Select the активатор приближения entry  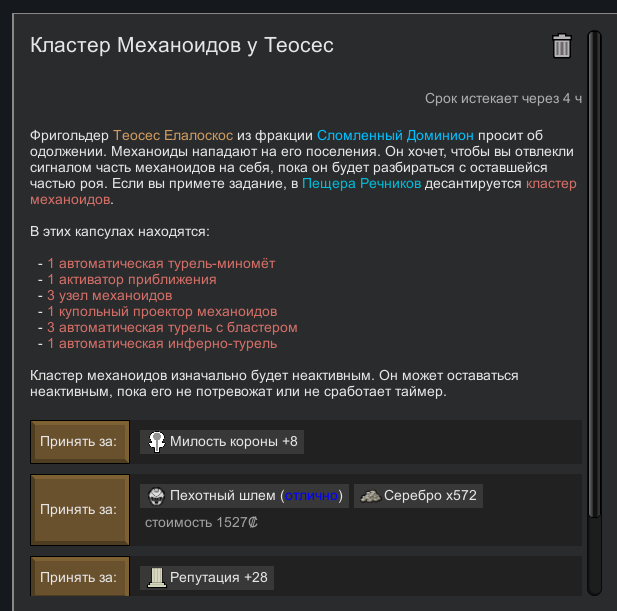132,279
